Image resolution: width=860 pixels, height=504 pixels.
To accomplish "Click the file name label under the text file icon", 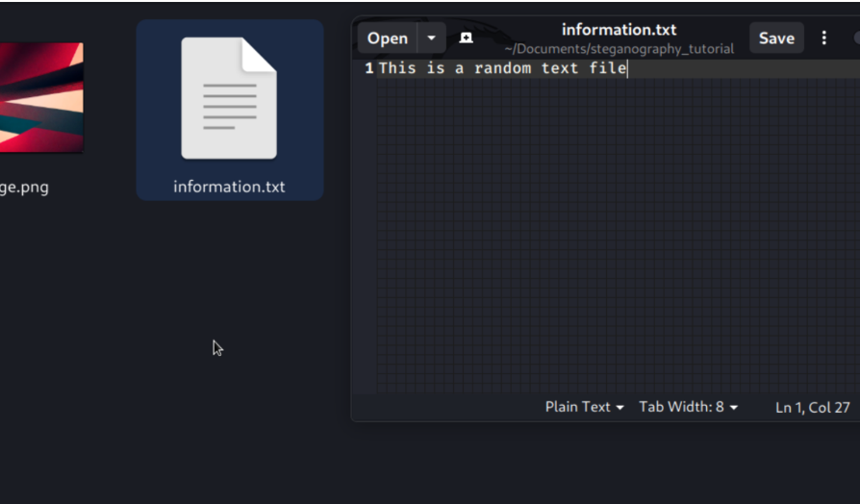I will coord(229,187).
